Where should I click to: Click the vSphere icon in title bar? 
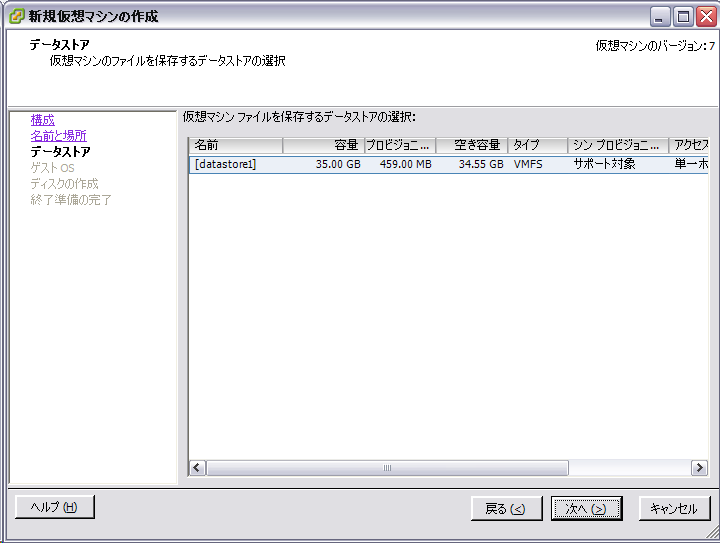coord(17,16)
